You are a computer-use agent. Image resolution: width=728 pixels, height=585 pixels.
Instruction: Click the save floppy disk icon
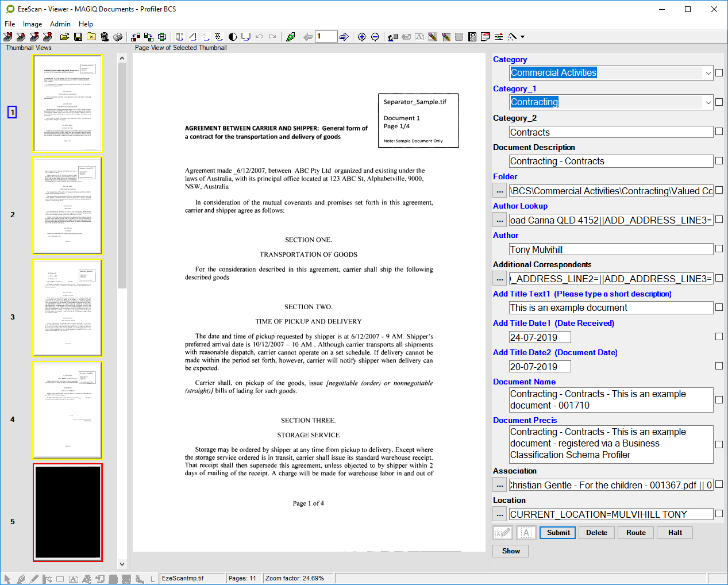[78, 37]
